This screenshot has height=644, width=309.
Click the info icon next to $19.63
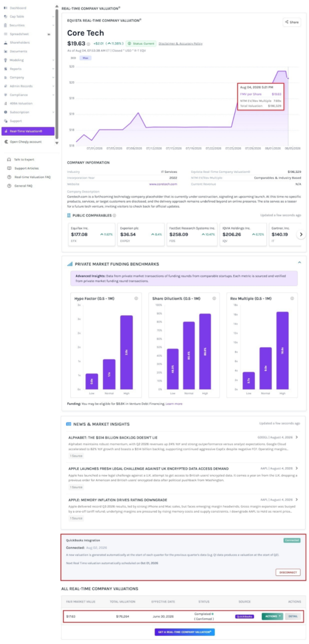pyautogui.click(x=89, y=43)
